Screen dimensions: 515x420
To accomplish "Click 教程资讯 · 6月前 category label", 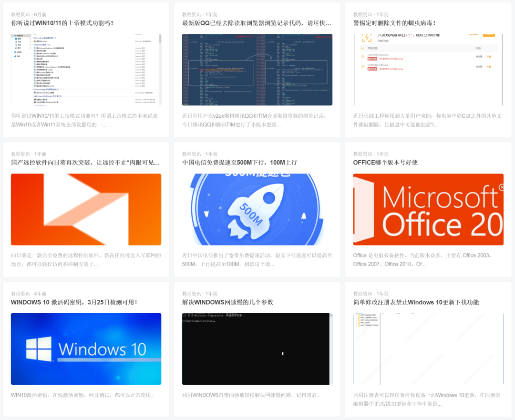I will [29, 14].
